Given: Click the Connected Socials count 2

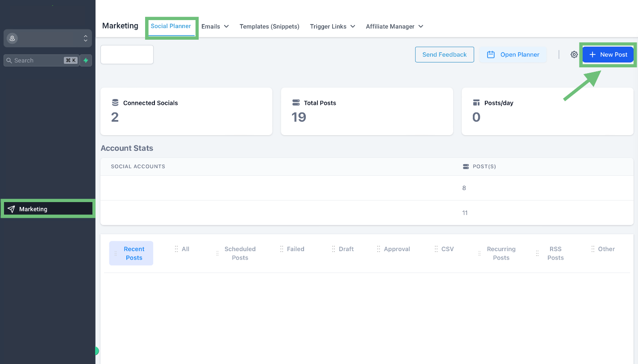Looking at the screenshot, I should click(115, 117).
